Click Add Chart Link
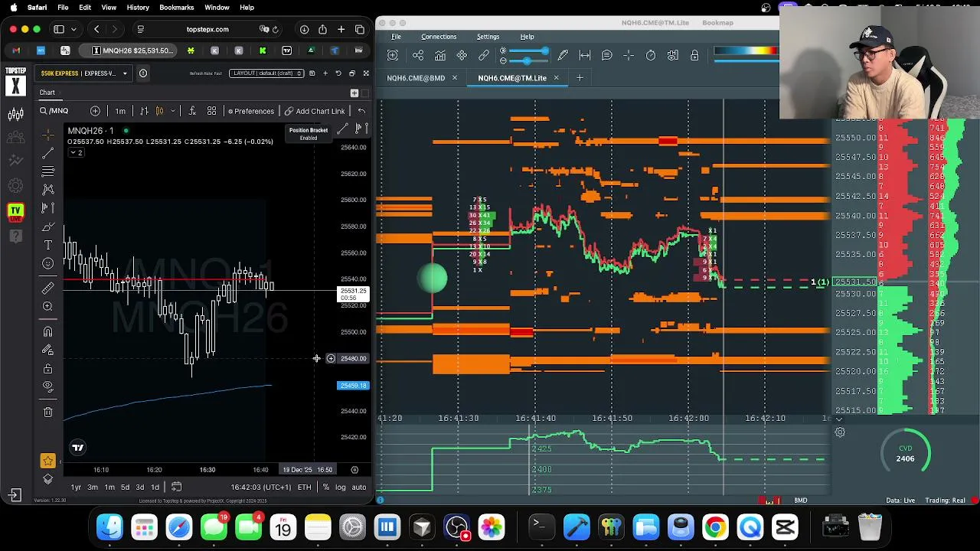 [315, 111]
